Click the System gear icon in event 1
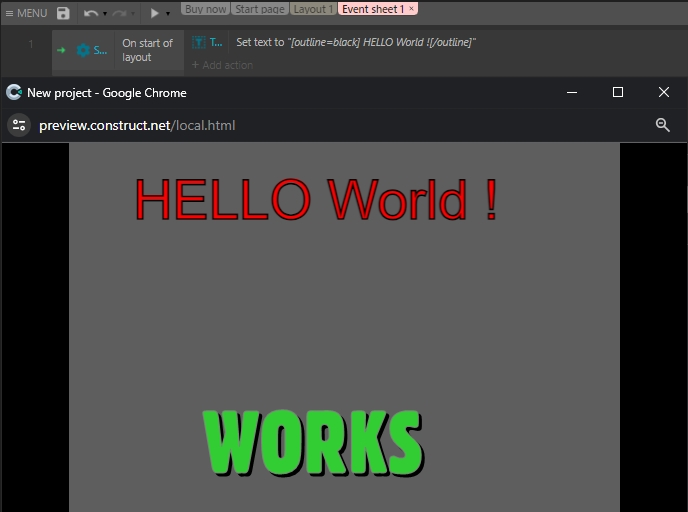 (x=83, y=50)
